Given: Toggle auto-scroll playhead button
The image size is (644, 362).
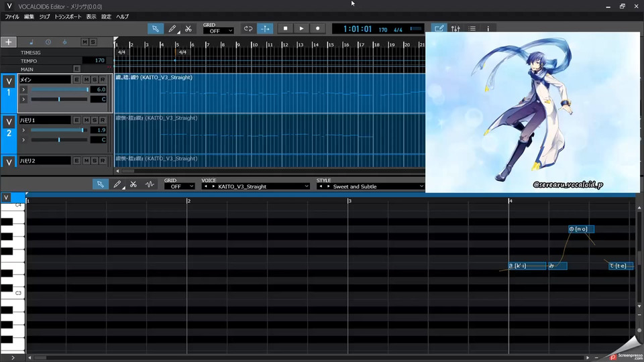Looking at the screenshot, I should click(x=265, y=28).
